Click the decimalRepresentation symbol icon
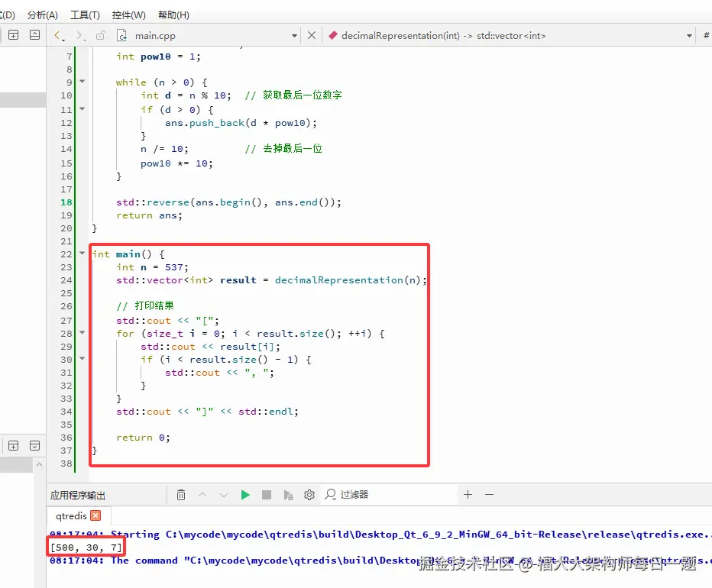The image size is (712, 588). (x=332, y=35)
